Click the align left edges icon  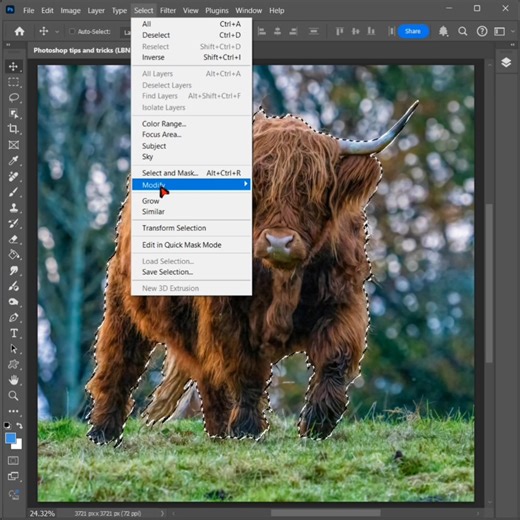click(262, 31)
